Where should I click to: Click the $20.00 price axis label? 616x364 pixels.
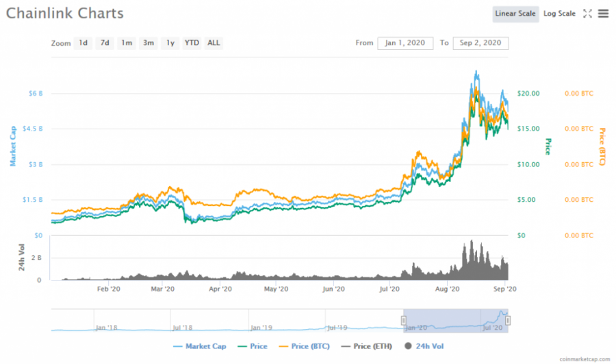[528, 94]
